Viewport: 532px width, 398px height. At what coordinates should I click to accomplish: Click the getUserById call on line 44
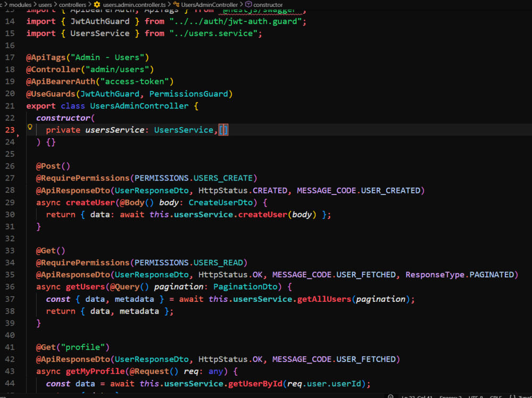click(255, 384)
